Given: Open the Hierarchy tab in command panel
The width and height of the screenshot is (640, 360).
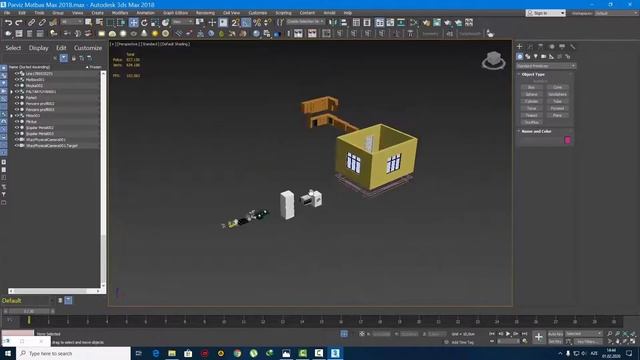Looking at the screenshot, I should click(x=541, y=47).
